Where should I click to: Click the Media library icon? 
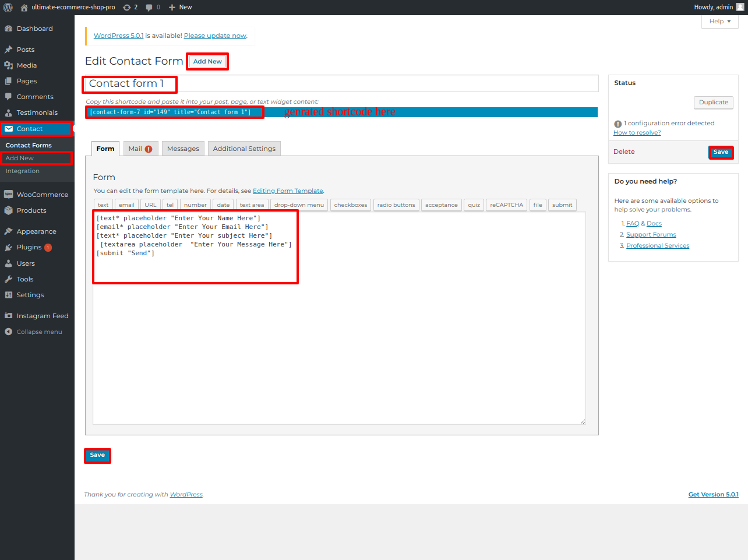point(9,65)
